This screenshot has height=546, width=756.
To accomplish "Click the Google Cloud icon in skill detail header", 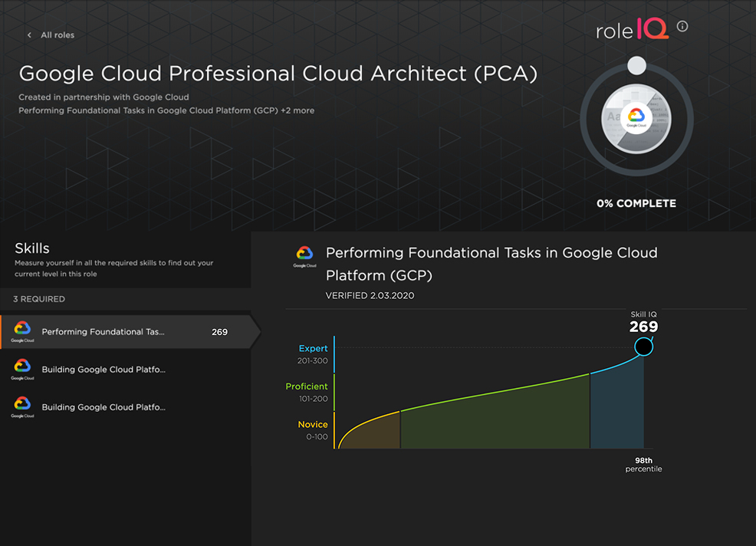I will (305, 255).
